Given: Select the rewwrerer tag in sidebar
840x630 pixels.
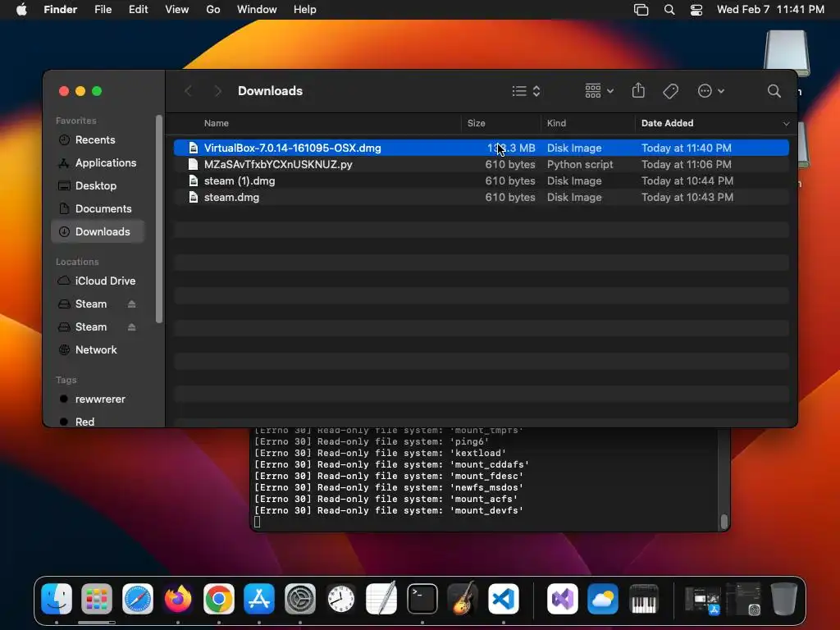Looking at the screenshot, I should (x=98, y=399).
